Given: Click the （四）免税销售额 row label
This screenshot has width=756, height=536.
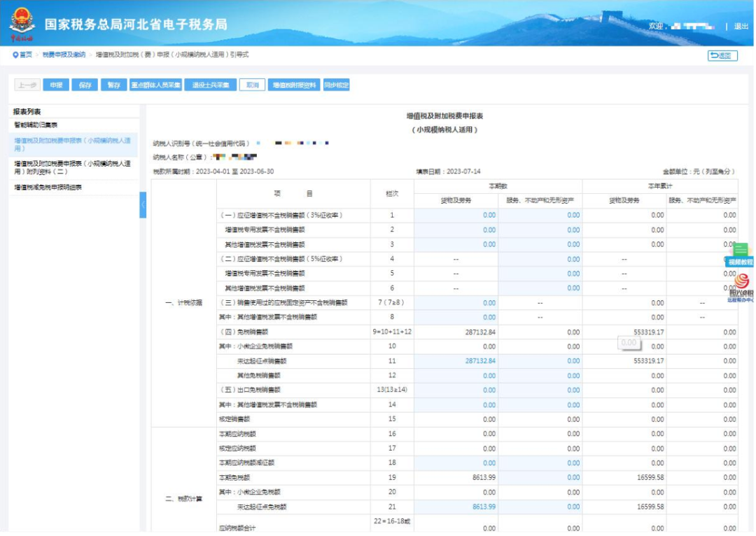Looking at the screenshot, I should pos(245,333).
